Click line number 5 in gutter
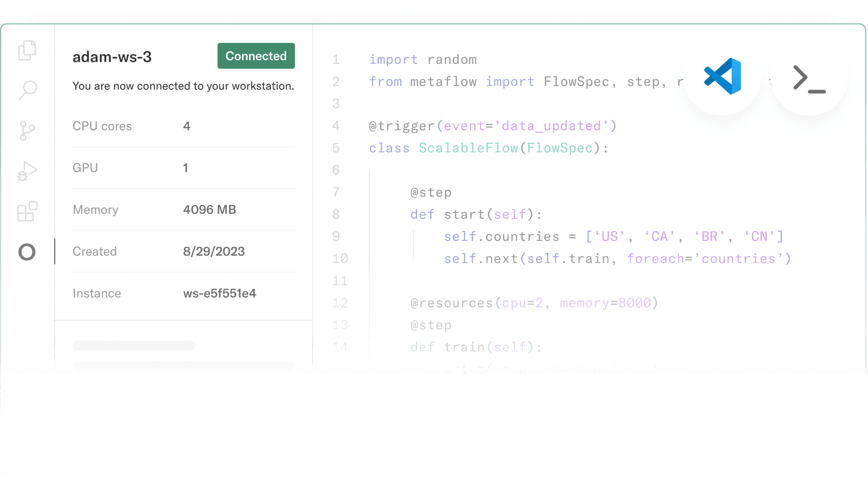This screenshot has width=868, height=483. [x=336, y=148]
